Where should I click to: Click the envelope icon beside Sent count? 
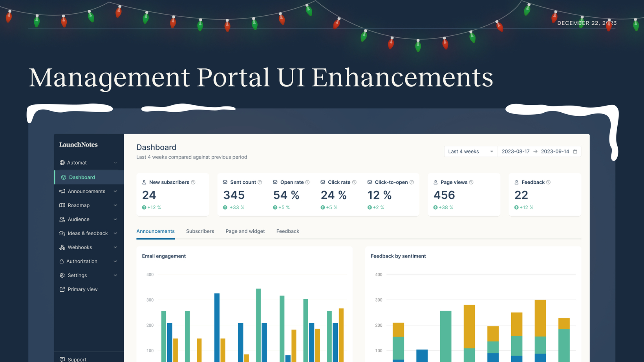tap(225, 182)
